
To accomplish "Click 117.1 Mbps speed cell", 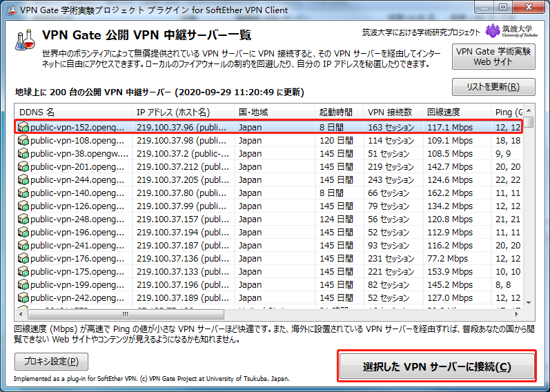I will pyautogui.click(x=450, y=127).
